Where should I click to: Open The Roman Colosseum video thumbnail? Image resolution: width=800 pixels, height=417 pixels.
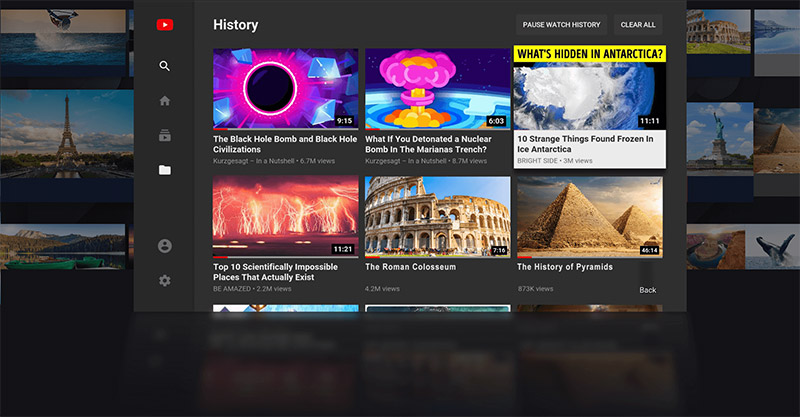(x=437, y=217)
